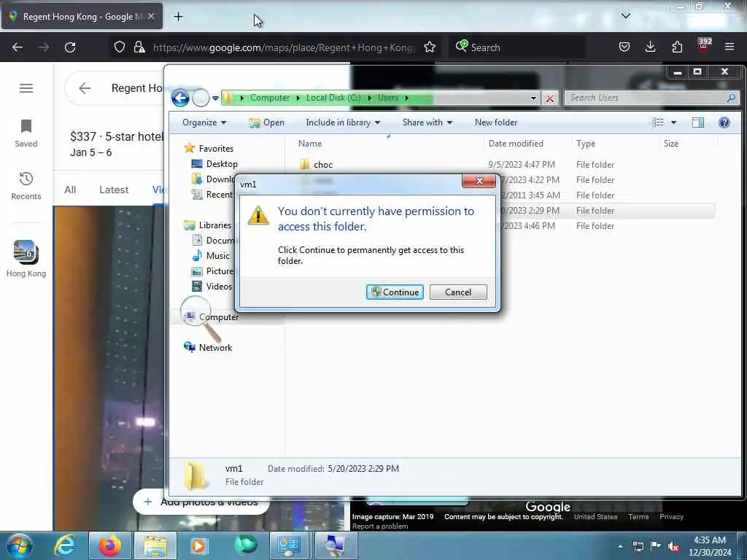Screen dimensions: 747x560
Task: Switch to Firefox in the taskbar
Action: tap(109, 545)
